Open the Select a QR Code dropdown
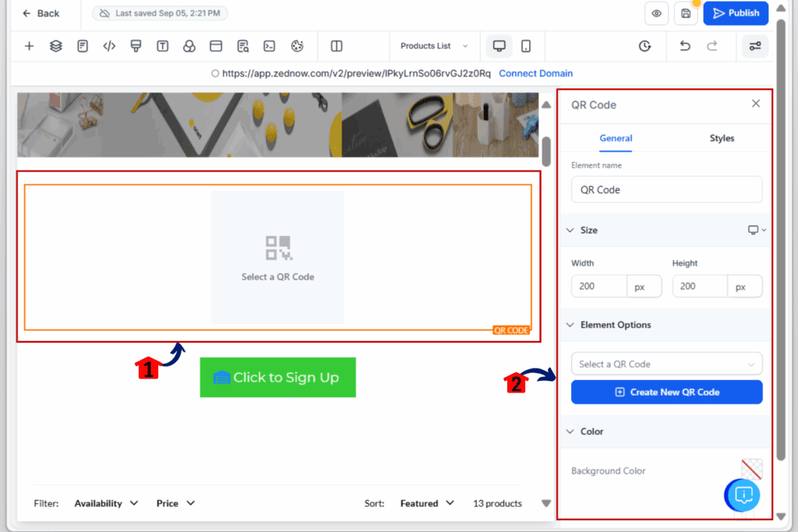This screenshot has width=798, height=532. click(x=667, y=365)
